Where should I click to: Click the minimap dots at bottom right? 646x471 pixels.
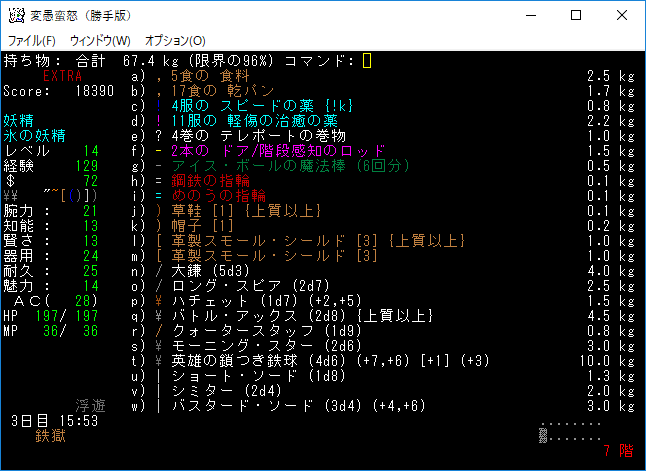point(571,431)
